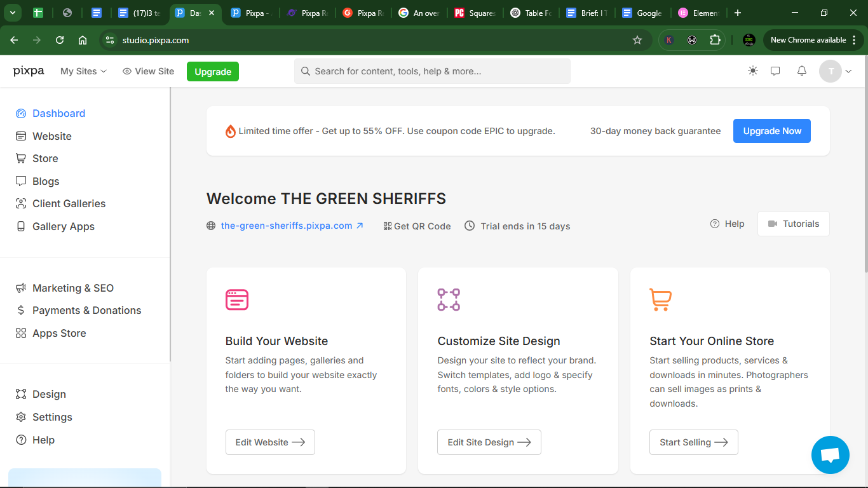This screenshot has height=488, width=868.
Task: Open Payments & Donations section
Action: (78, 310)
